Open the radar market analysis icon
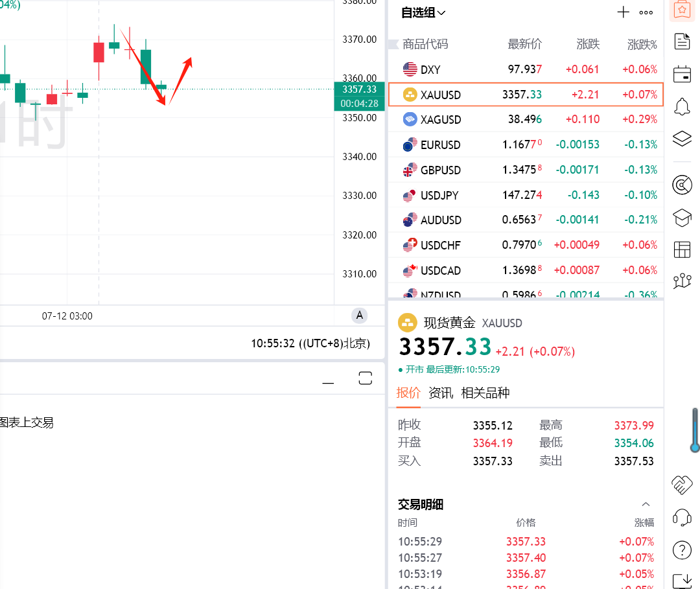This screenshot has height=589, width=700. pyautogui.click(x=682, y=185)
